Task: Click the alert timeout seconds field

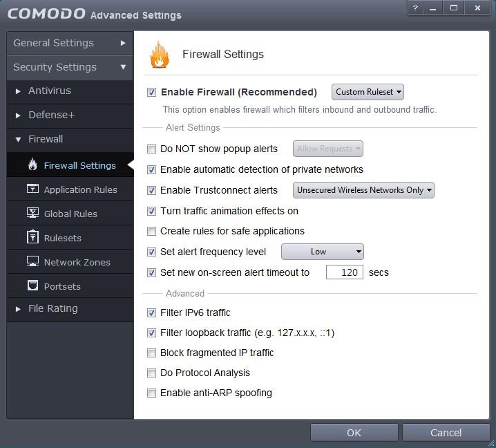Action: pos(345,272)
